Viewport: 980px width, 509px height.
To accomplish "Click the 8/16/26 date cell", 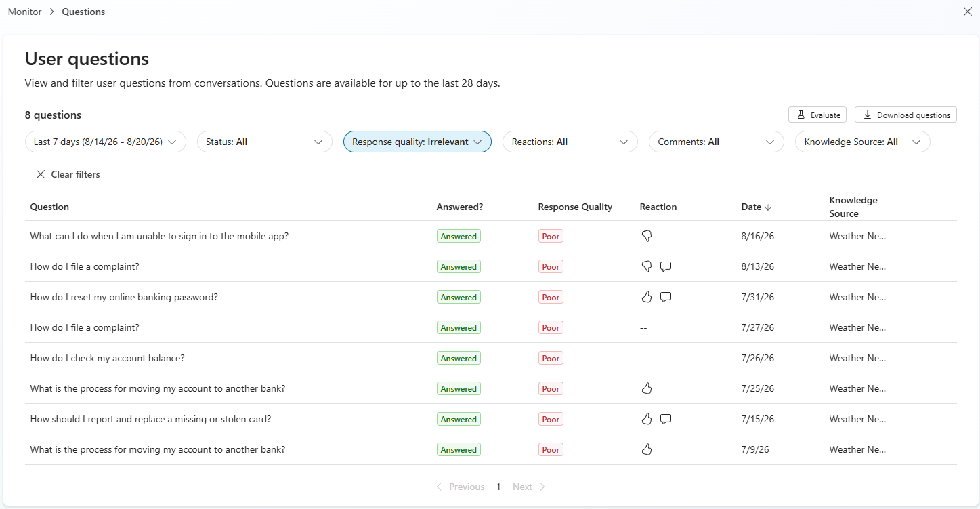I will 758,236.
